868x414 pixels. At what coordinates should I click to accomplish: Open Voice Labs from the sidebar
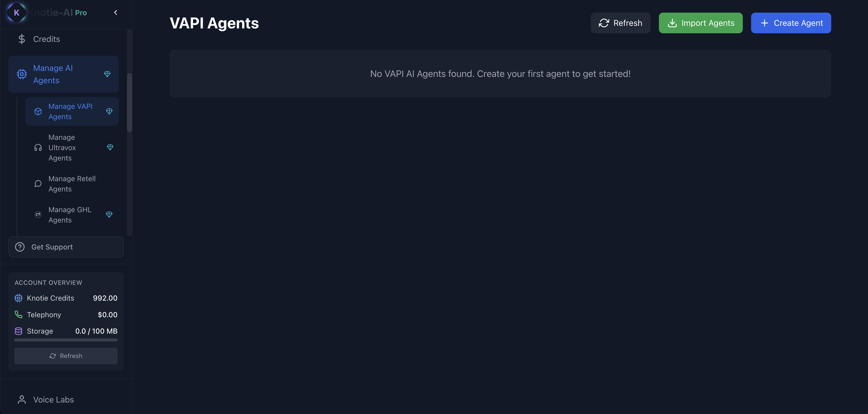click(53, 400)
